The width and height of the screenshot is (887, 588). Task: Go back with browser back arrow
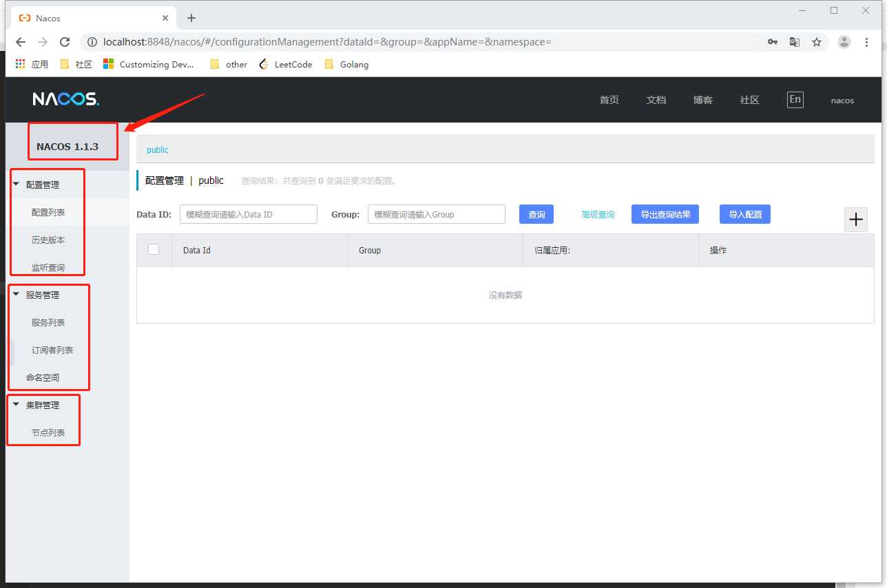(x=21, y=42)
